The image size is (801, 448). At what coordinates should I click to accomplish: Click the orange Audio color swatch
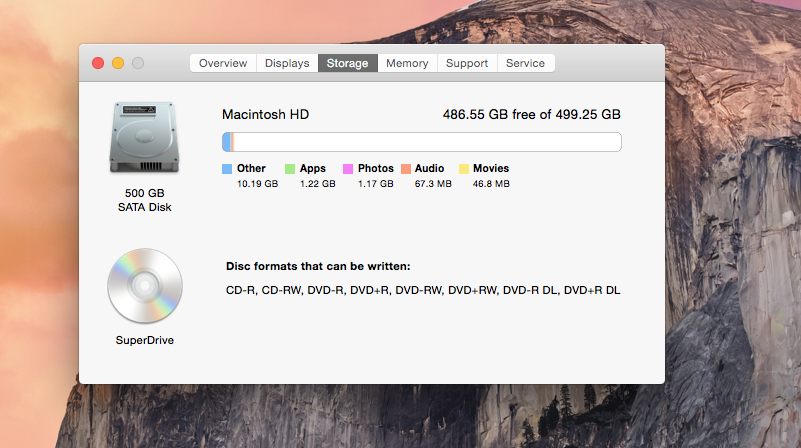406,169
